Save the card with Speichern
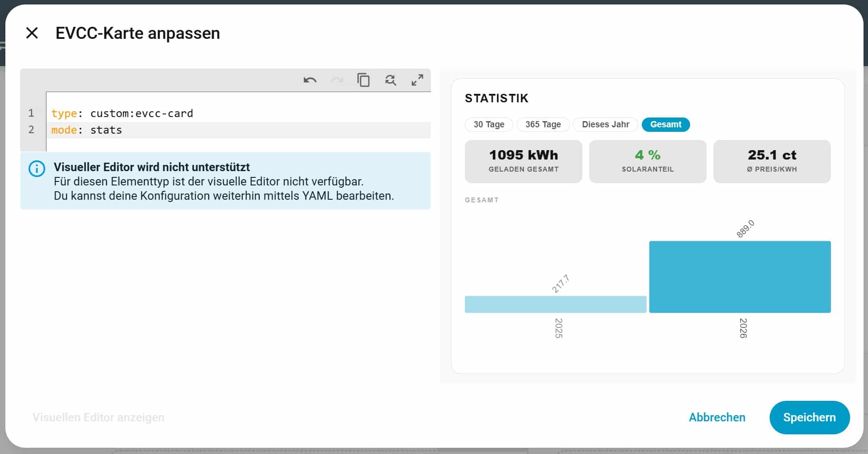The image size is (868, 454). pyautogui.click(x=809, y=417)
